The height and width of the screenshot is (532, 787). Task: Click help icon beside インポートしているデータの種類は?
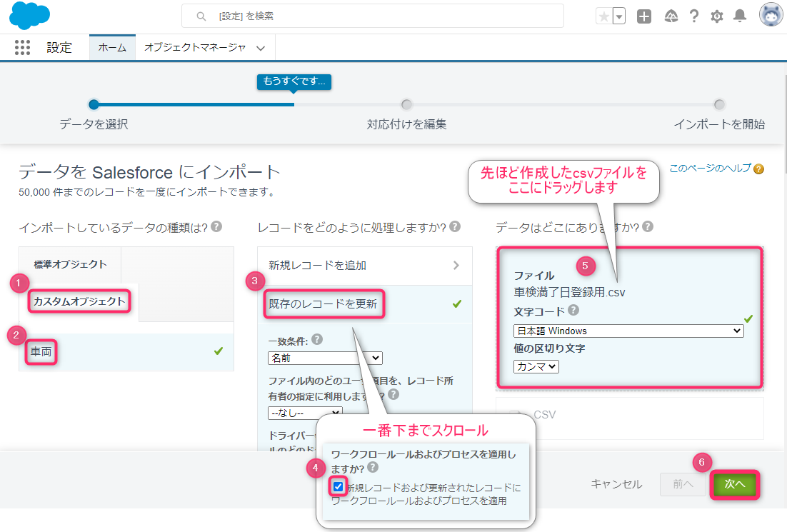tap(216, 226)
